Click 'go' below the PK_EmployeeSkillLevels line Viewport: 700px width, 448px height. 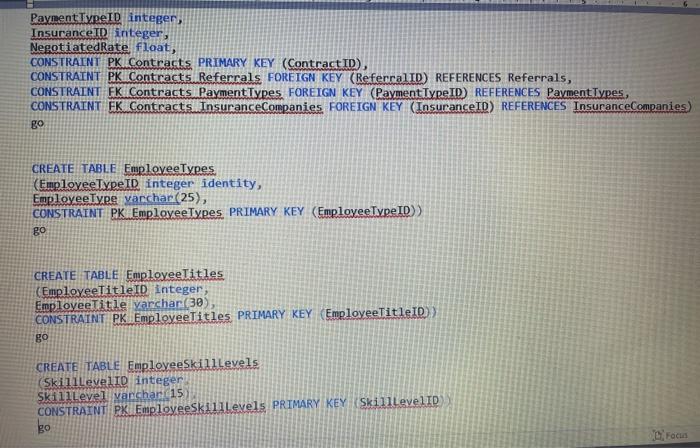pos(44,427)
